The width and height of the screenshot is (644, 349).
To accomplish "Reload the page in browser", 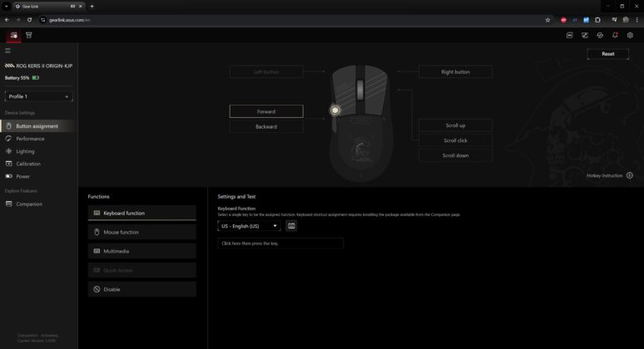I will (x=30, y=20).
